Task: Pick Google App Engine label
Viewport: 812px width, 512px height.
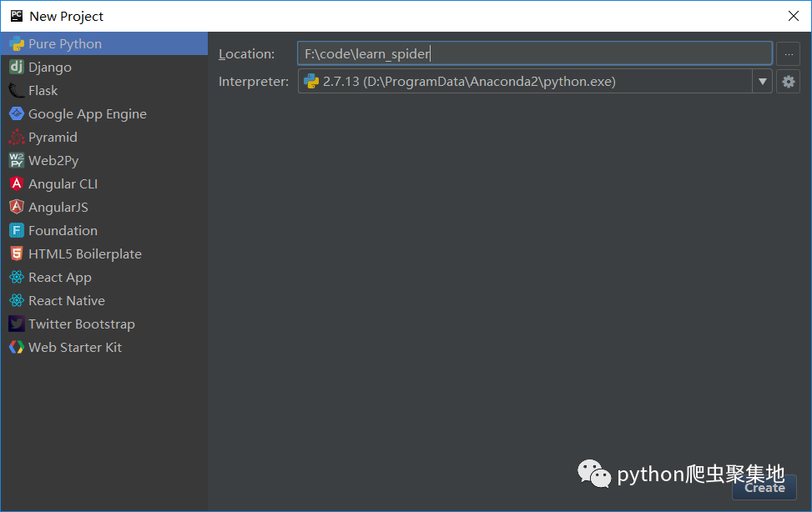Action: point(88,114)
